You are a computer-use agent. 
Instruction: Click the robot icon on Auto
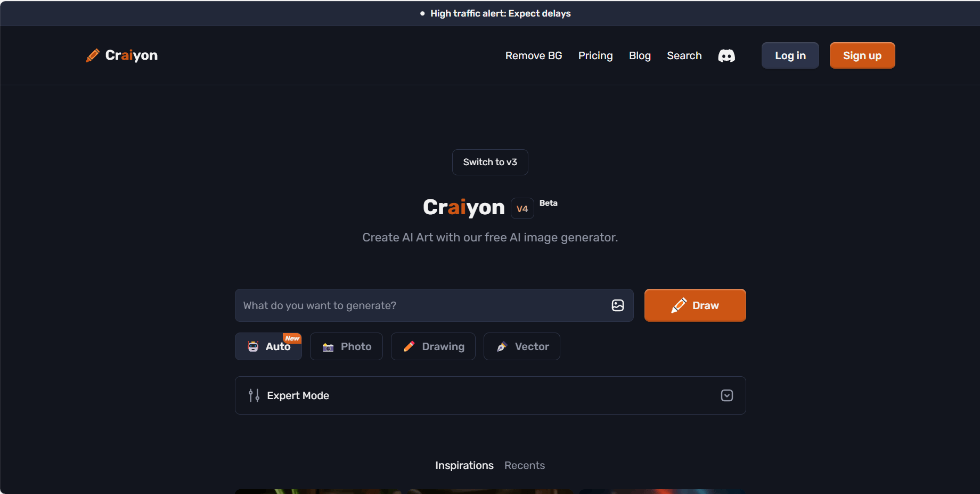pos(253,346)
